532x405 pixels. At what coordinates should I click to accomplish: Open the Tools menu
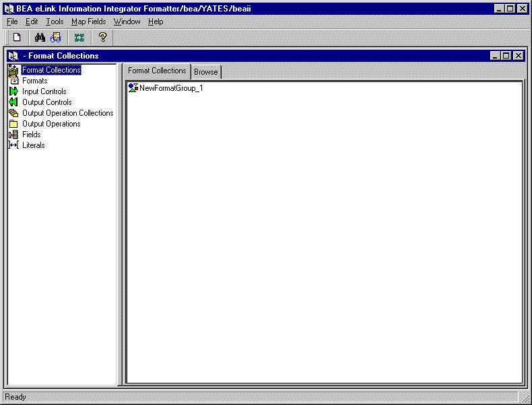pyautogui.click(x=55, y=22)
